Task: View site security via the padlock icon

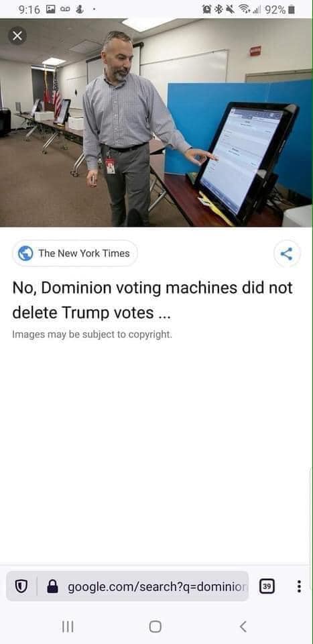Action: point(52,586)
